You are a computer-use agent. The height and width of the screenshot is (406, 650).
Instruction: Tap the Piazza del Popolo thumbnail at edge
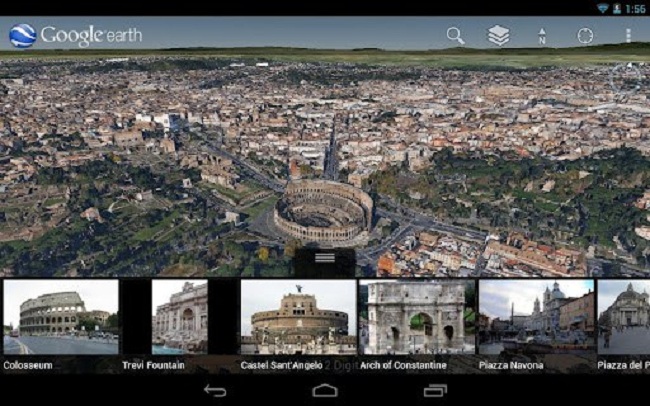click(625, 317)
